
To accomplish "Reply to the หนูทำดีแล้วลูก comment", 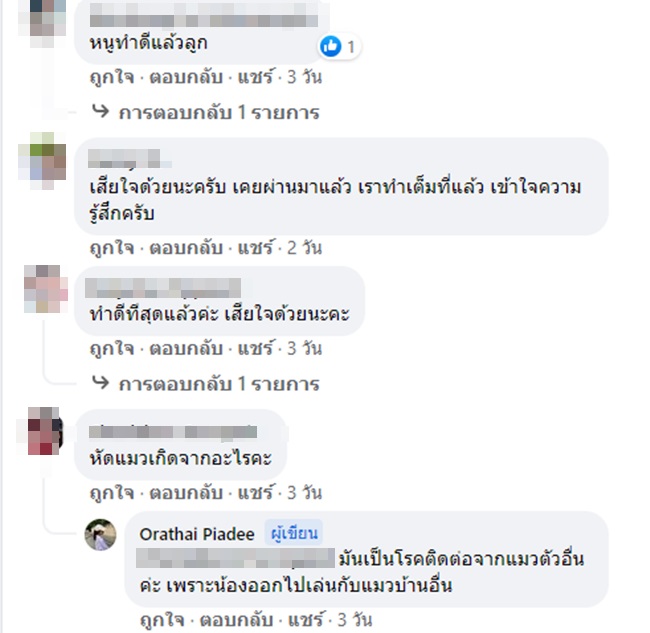I will pos(186,77).
